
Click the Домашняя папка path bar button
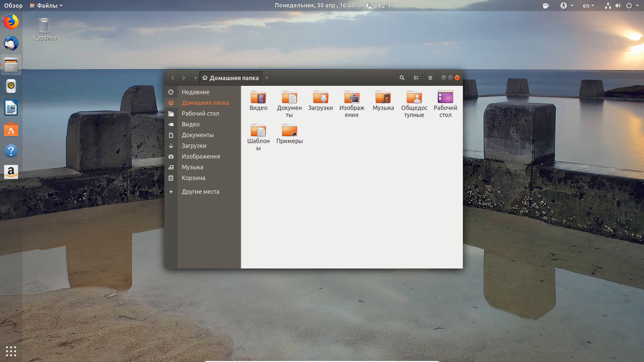(231, 78)
